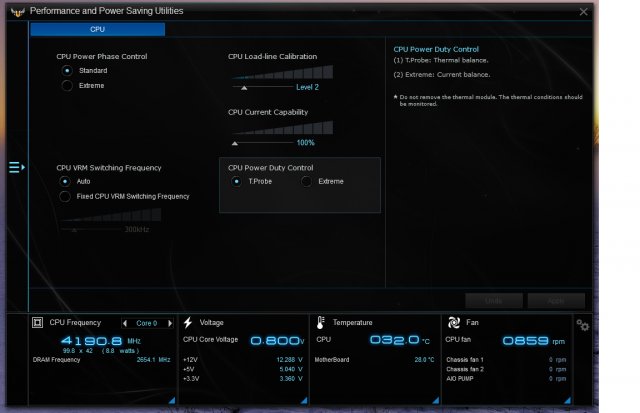The image size is (640, 413).
Task: Switch to the CPU tab
Action: [x=97, y=30]
